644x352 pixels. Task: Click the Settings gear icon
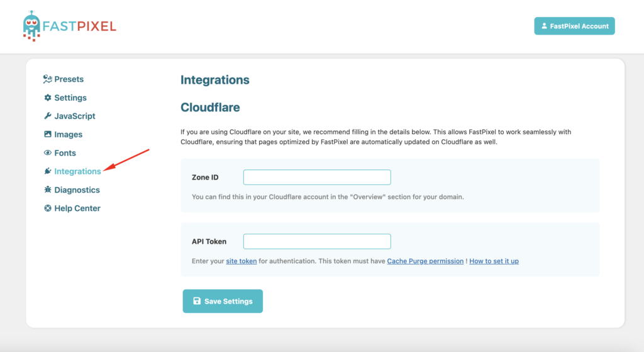(x=48, y=98)
